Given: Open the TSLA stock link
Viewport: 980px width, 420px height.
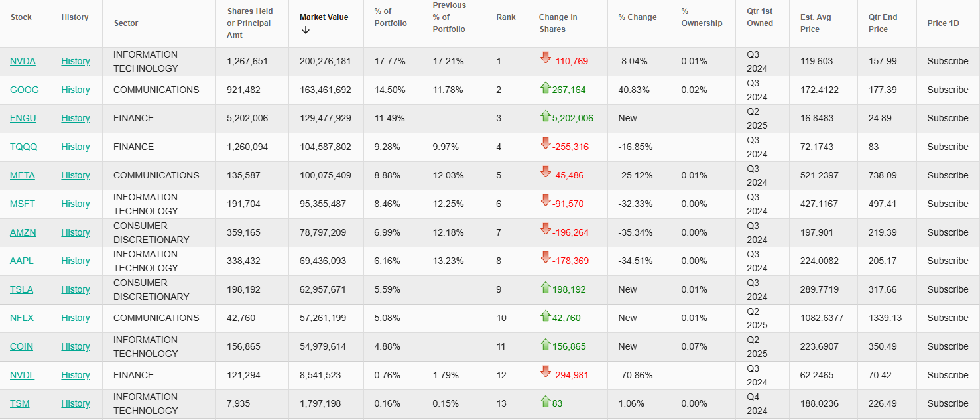Looking at the screenshot, I should (21, 289).
